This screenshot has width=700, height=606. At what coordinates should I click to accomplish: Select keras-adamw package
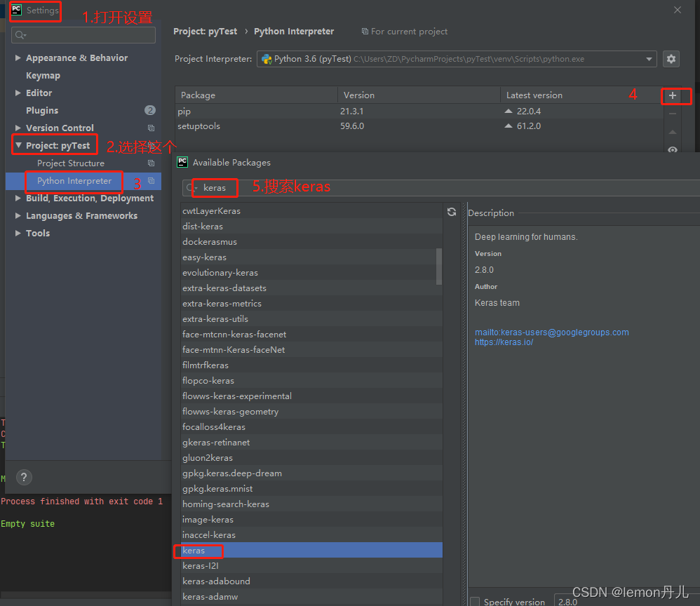click(311, 597)
